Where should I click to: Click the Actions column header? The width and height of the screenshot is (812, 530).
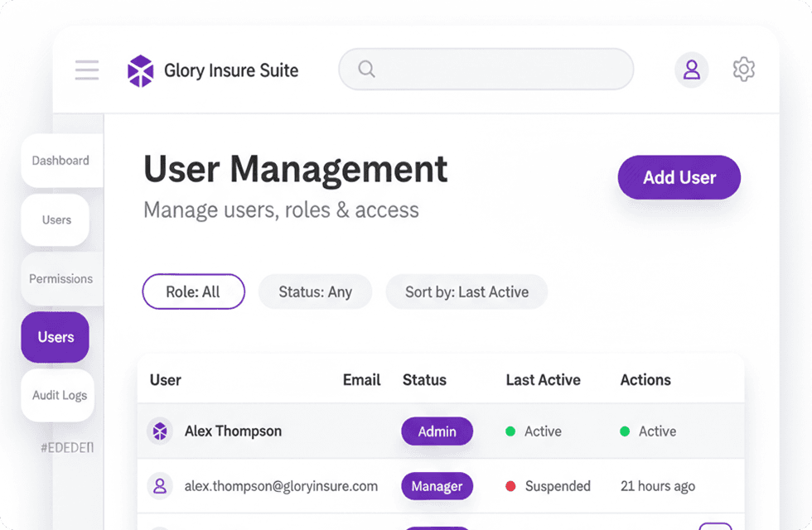pyautogui.click(x=645, y=380)
